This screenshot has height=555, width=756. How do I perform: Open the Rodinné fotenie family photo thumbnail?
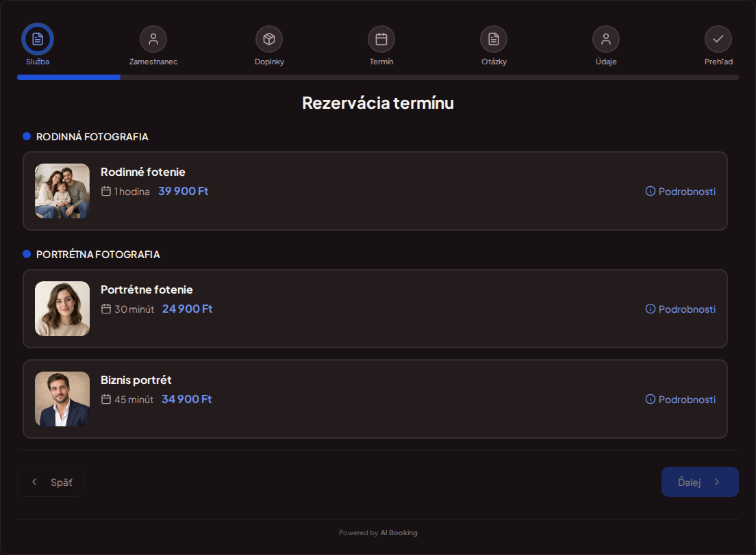[62, 191]
